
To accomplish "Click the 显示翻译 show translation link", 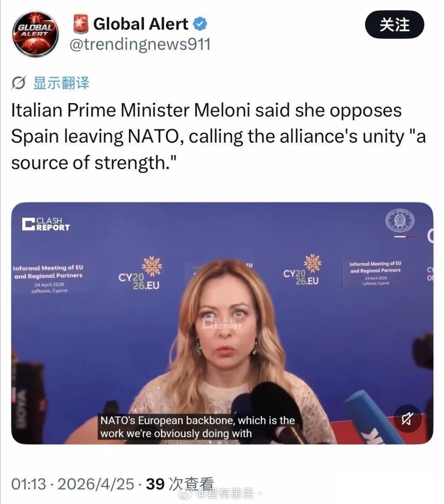I will click(x=61, y=84).
